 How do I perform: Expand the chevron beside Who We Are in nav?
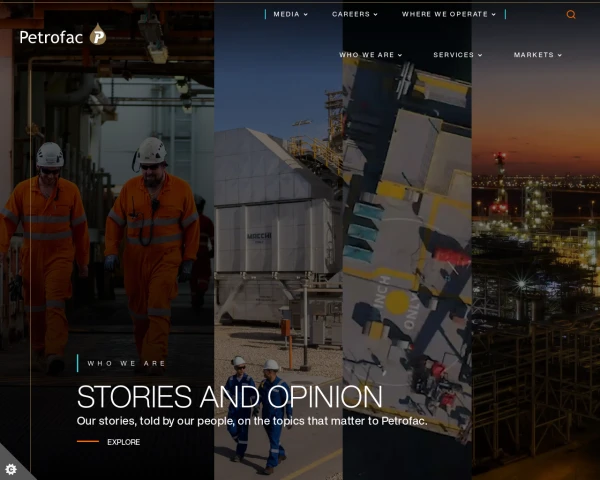coord(400,55)
